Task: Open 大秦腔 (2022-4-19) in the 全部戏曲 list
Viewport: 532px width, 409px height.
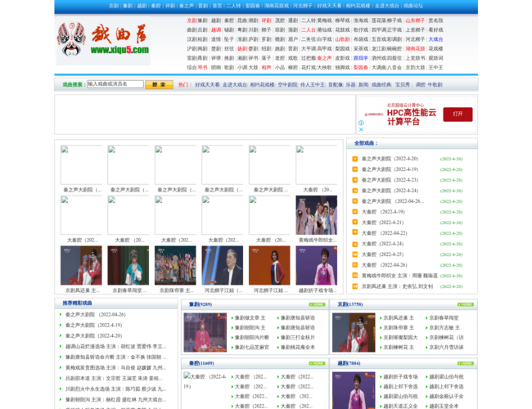Action: [381, 212]
